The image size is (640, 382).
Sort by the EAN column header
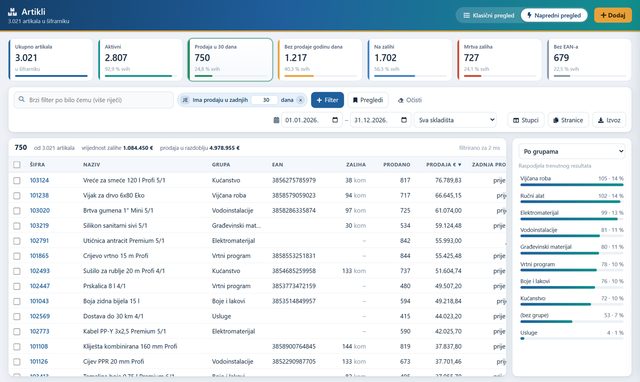[x=278, y=164]
